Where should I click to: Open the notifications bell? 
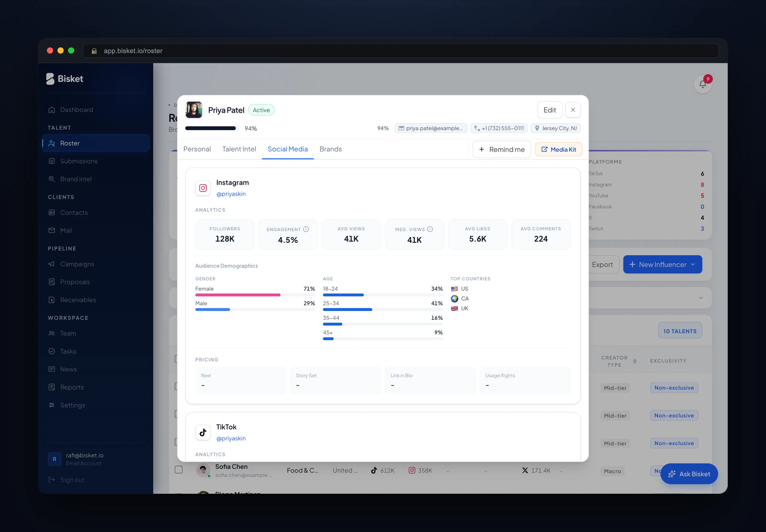703,84
